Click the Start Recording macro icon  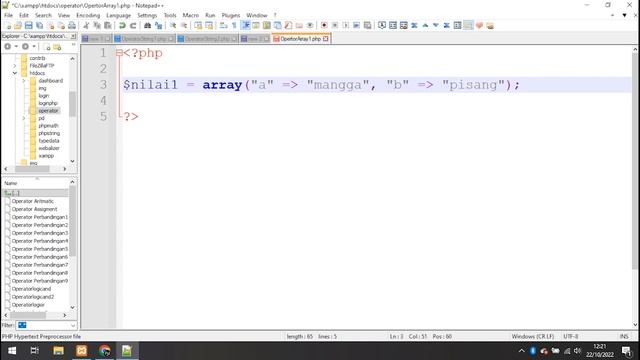coord(324,25)
